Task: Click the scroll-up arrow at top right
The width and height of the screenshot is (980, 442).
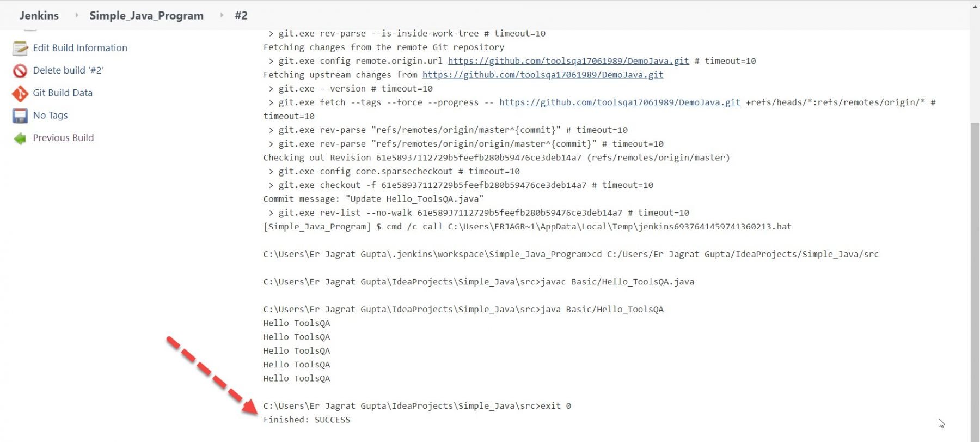Action: tap(975, 7)
